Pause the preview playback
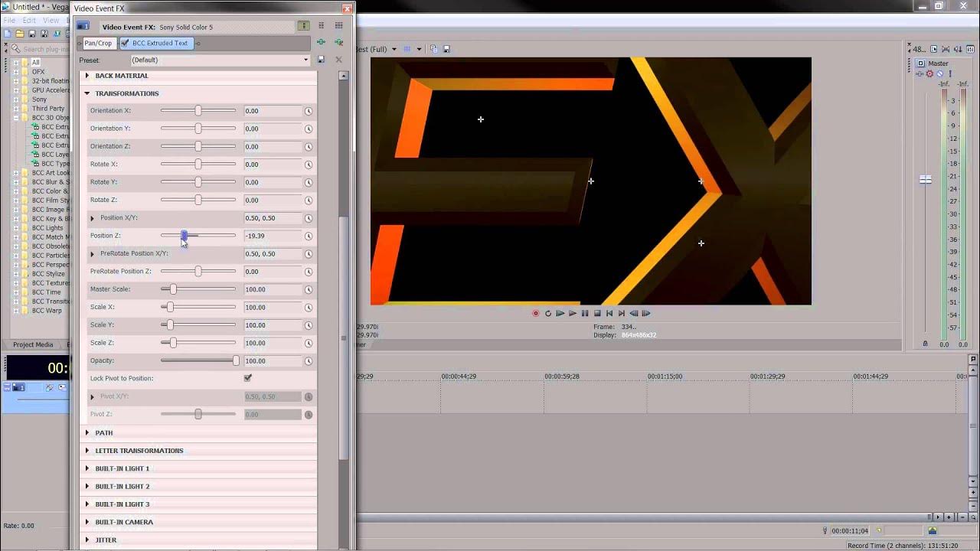The image size is (980, 551). [585, 313]
